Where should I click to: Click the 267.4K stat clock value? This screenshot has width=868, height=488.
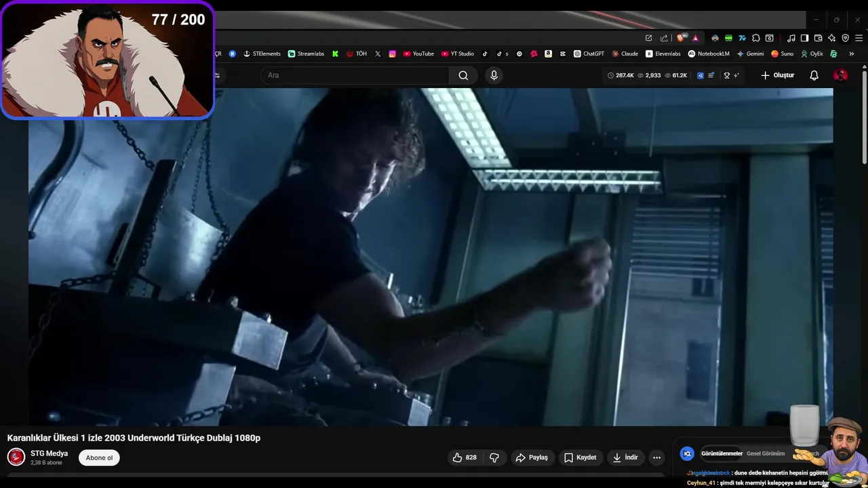click(620, 75)
